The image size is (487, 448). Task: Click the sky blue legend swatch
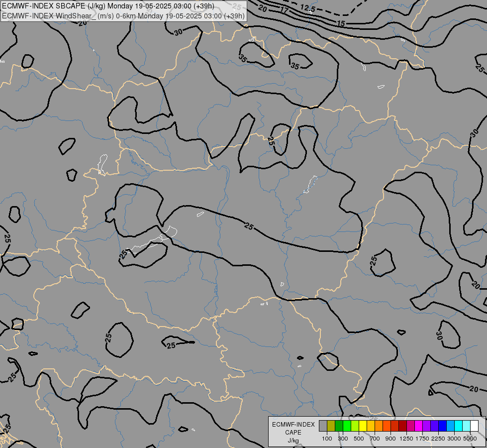(450, 426)
